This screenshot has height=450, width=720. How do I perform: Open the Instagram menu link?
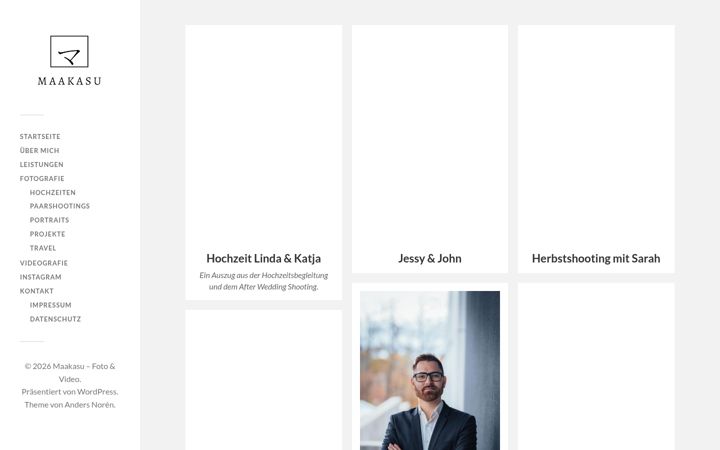[x=40, y=277]
